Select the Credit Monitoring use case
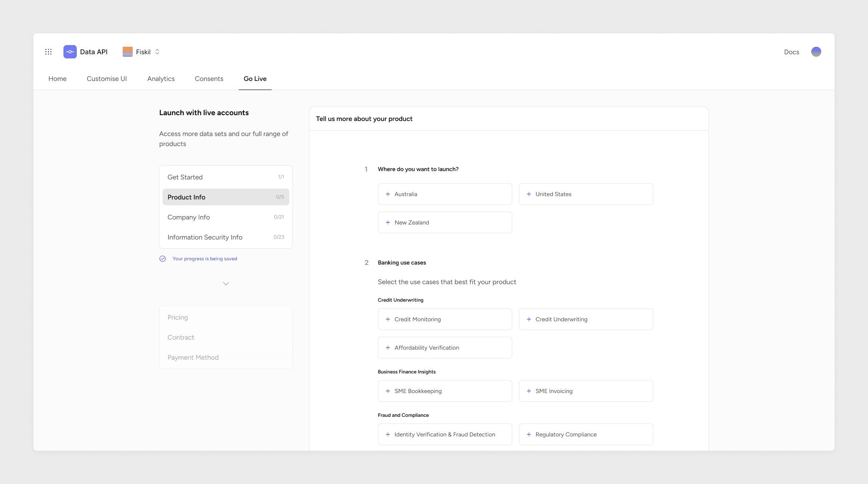 click(444, 319)
